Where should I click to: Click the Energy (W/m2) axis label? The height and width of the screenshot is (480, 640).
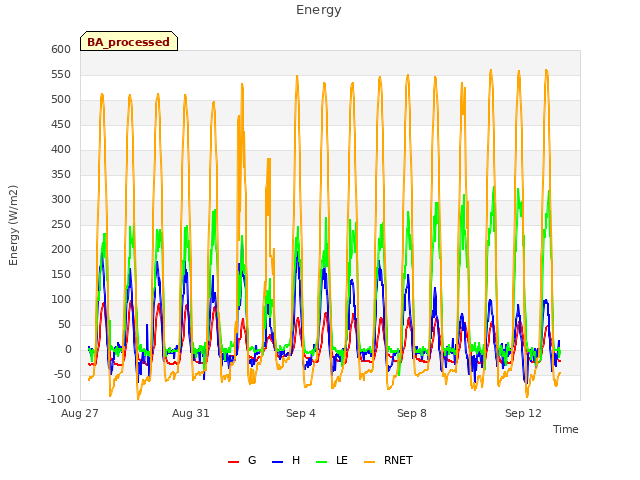[x=13, y=225]
